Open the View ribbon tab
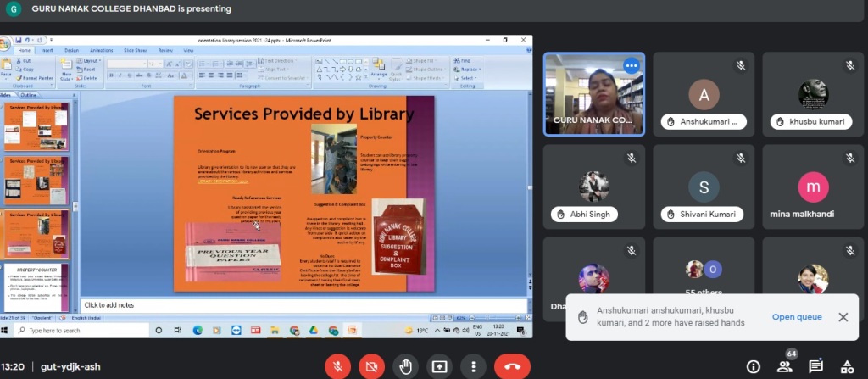 tap(188, 50)
